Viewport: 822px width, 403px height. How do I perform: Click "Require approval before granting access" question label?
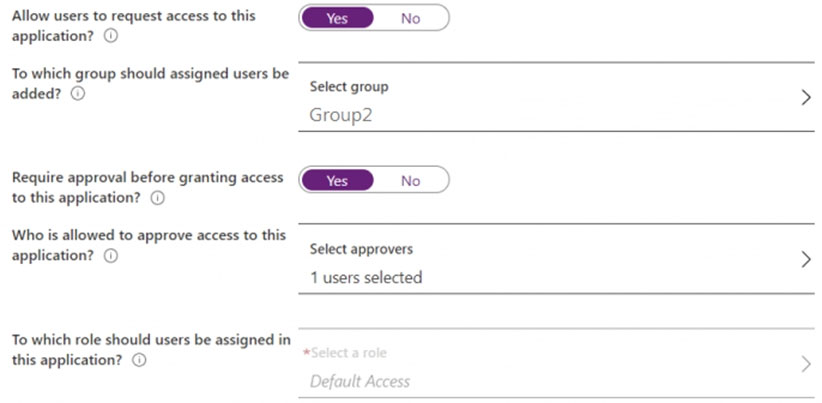click(x=147, y=178)
